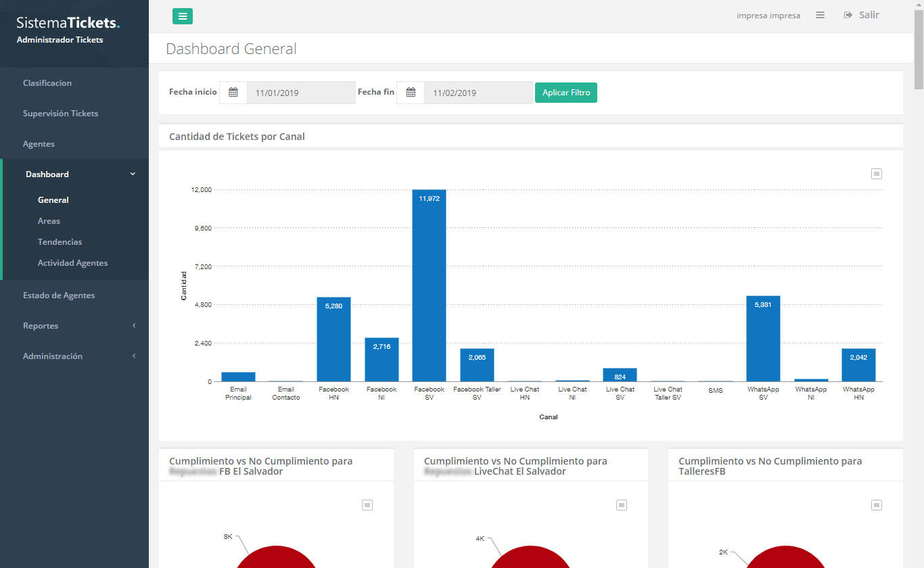Click the 2K label on TalleresFB pie

pos(724,552)
